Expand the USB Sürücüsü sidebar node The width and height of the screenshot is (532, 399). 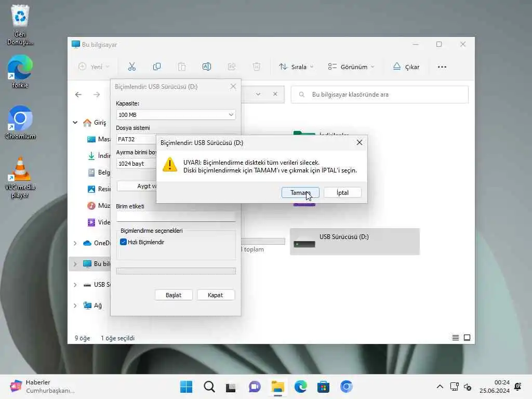click(x=75, y=285)
